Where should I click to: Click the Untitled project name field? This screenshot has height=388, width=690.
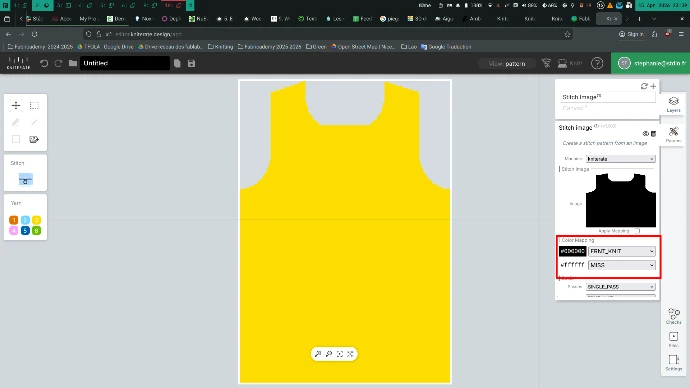click(x=125, y=63)
